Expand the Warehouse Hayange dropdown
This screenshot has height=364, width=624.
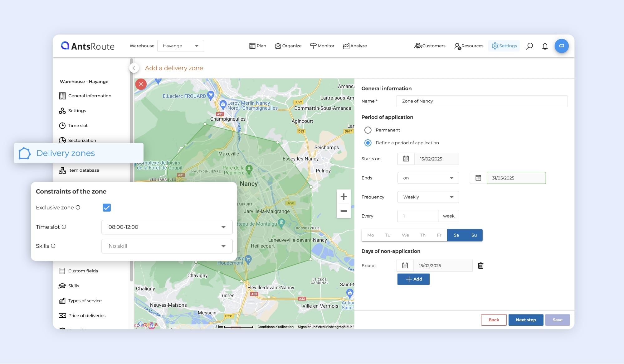(x=180, y=46)
